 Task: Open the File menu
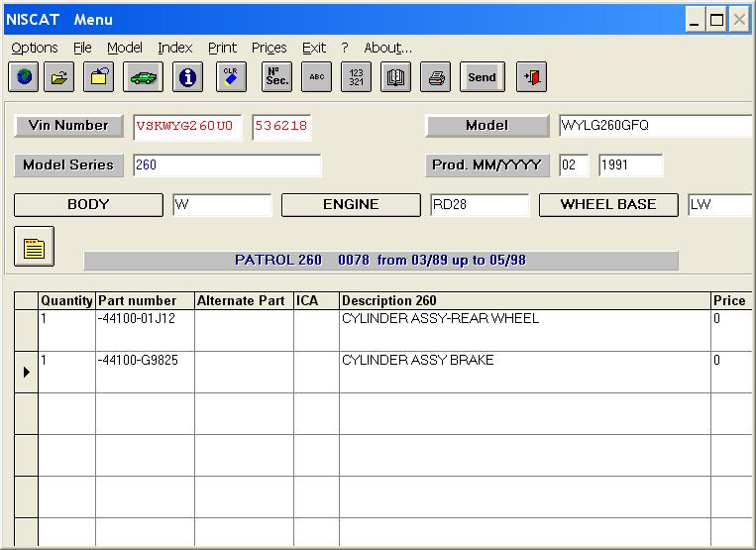[x=82, y=48]
